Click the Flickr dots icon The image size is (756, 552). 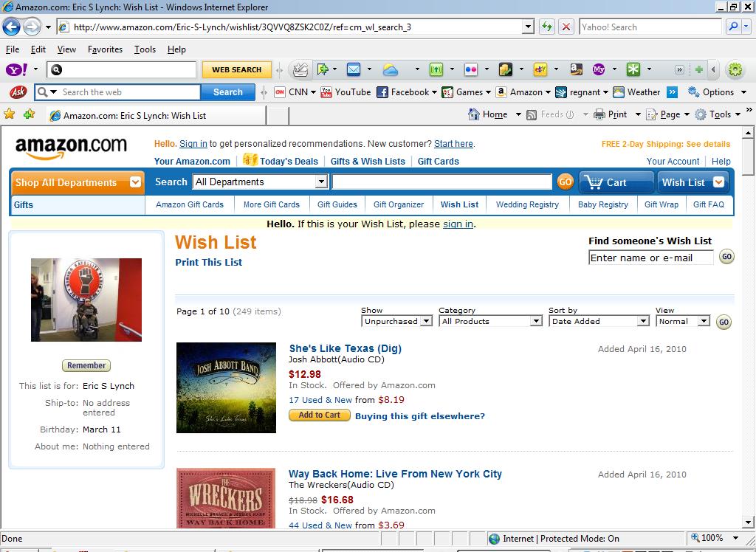point(470,70)
